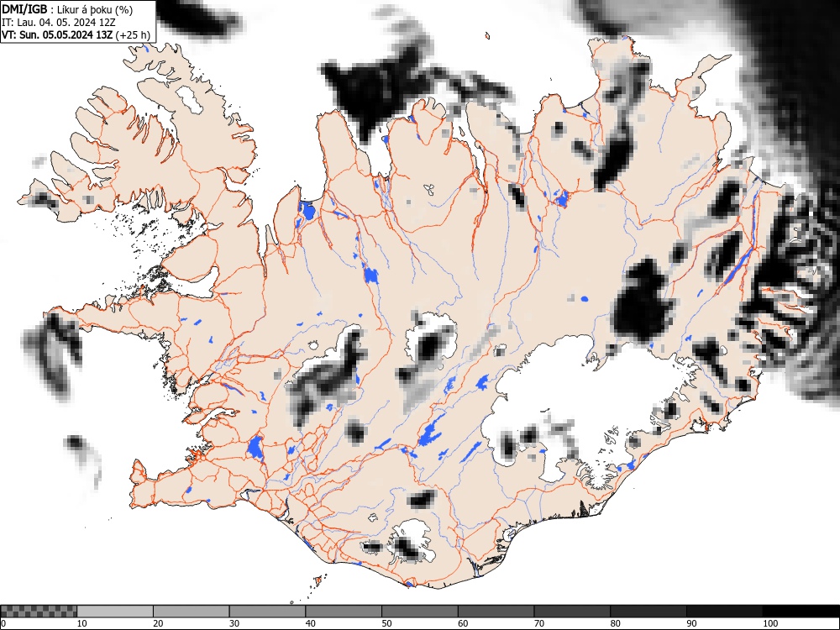Click the "70" scale label
Screen dimensions: 840x630
(538, 623)
